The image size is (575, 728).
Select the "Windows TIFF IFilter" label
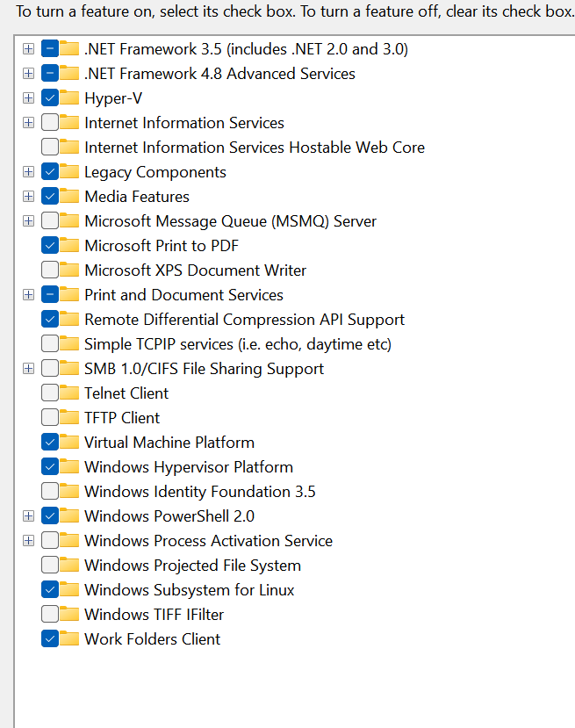[x=155, y=614]
